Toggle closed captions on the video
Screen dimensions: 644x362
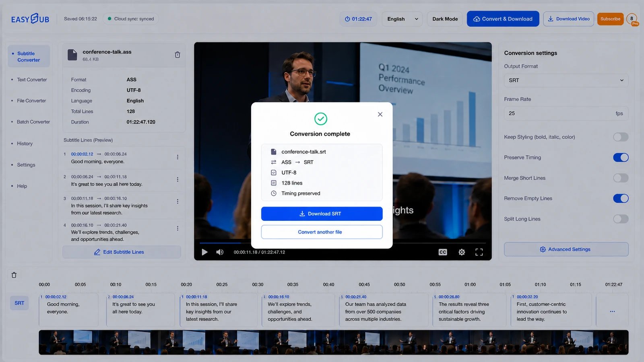(443, 252)
